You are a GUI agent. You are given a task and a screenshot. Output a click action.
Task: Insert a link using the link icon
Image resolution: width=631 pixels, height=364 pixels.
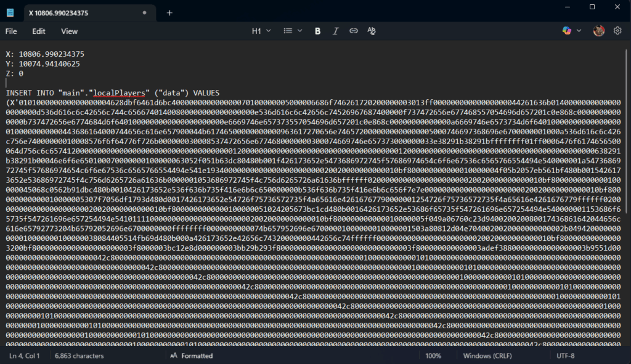click(354, 31)
